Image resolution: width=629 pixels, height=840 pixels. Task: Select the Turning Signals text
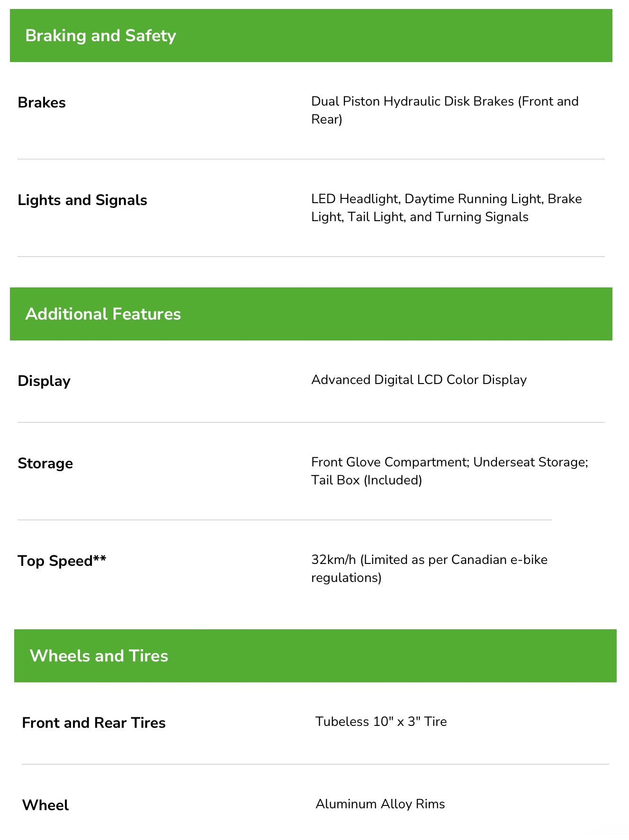(482, 217)
